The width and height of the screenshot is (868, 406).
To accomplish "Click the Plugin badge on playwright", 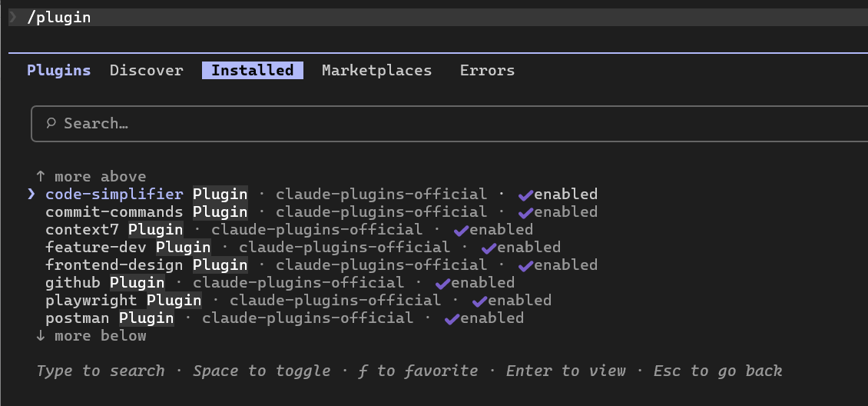I will point(174,300).
